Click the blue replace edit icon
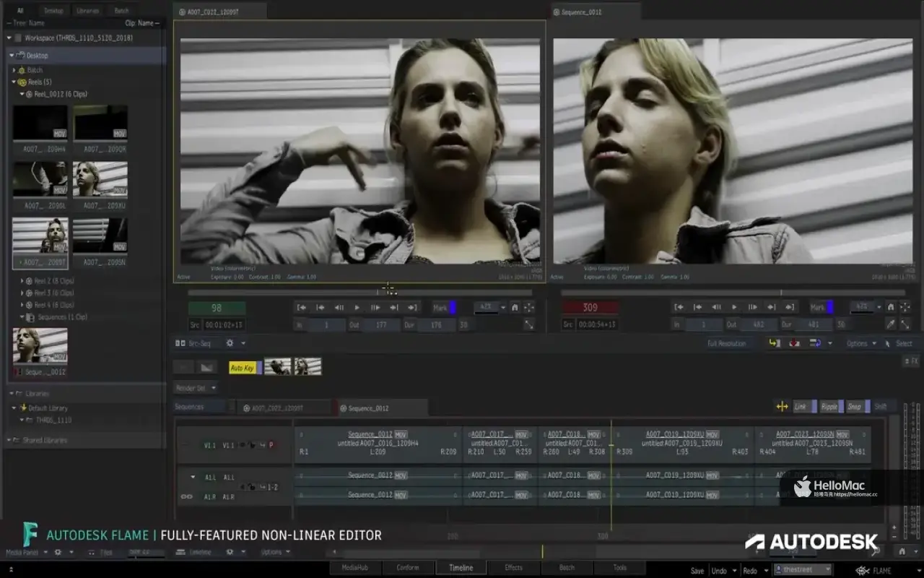The image size is (924, 578). 815,343
